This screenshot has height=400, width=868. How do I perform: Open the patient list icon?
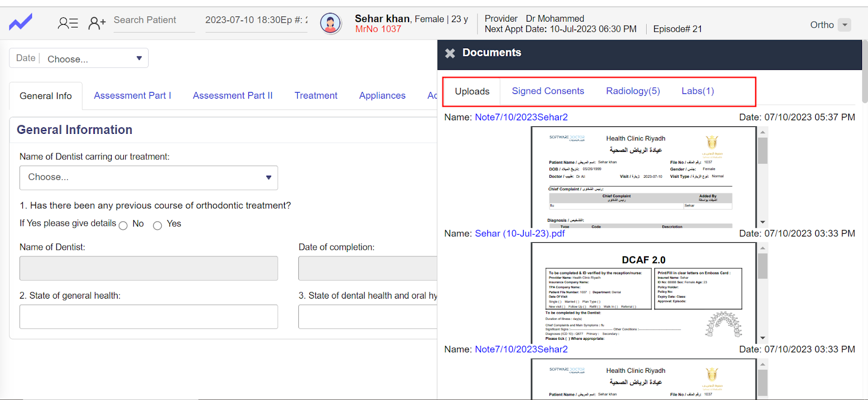[68, 23]
